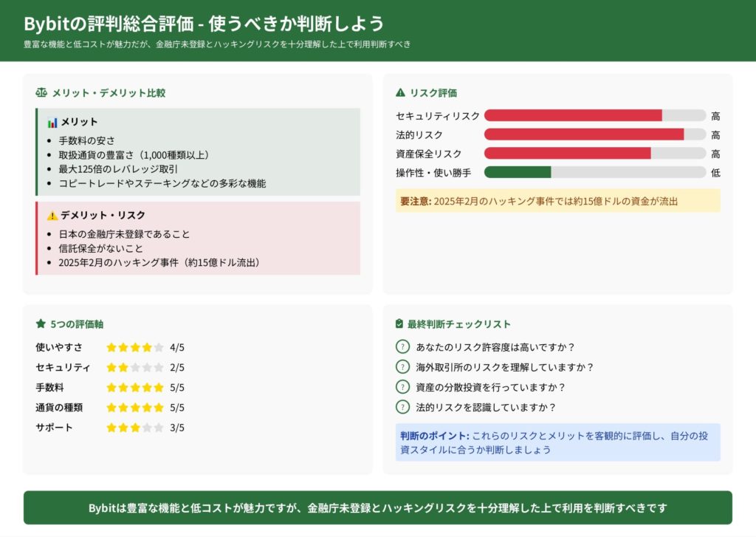Viewport: 756px width, 537px height.
Task: Click the green bottom summary banner
Action: click(378, 507)
